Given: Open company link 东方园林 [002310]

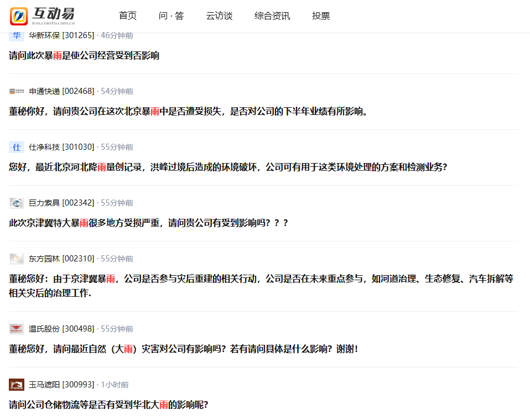Looking at the screenshot, I should [61, 259].
